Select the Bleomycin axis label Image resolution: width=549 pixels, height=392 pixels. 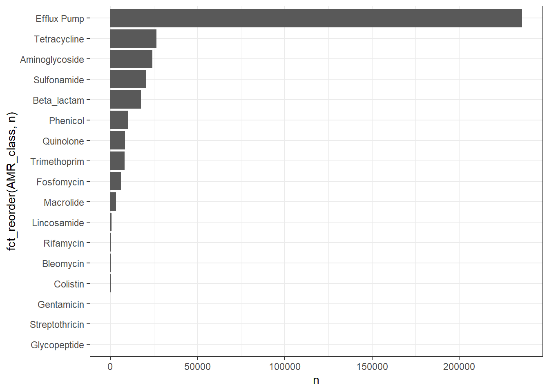(x=63, y=264)
